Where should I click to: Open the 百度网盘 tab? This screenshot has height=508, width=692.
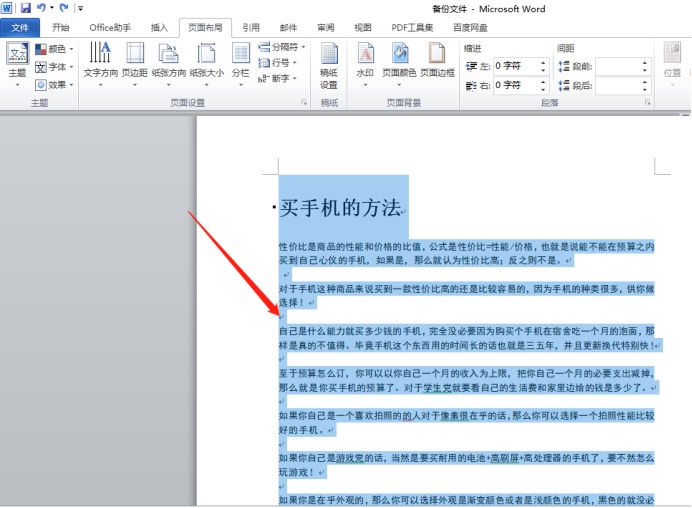[470, 28]
